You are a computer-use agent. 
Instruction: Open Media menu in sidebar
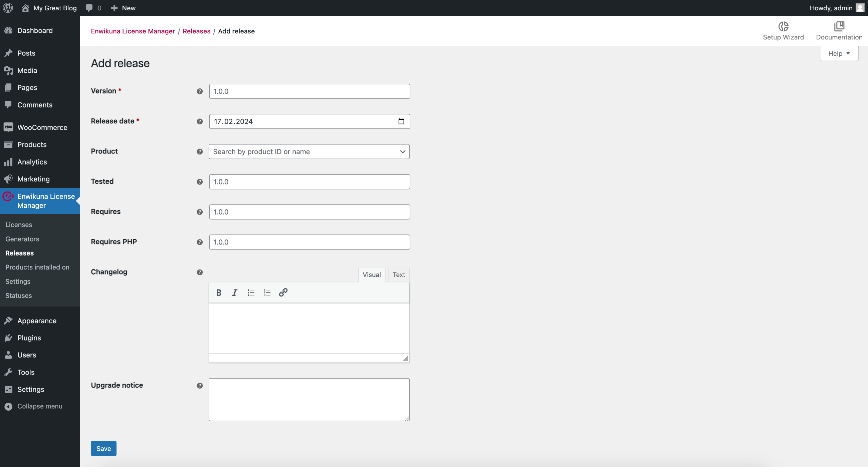pyautogui.click(x=40, y=70)
